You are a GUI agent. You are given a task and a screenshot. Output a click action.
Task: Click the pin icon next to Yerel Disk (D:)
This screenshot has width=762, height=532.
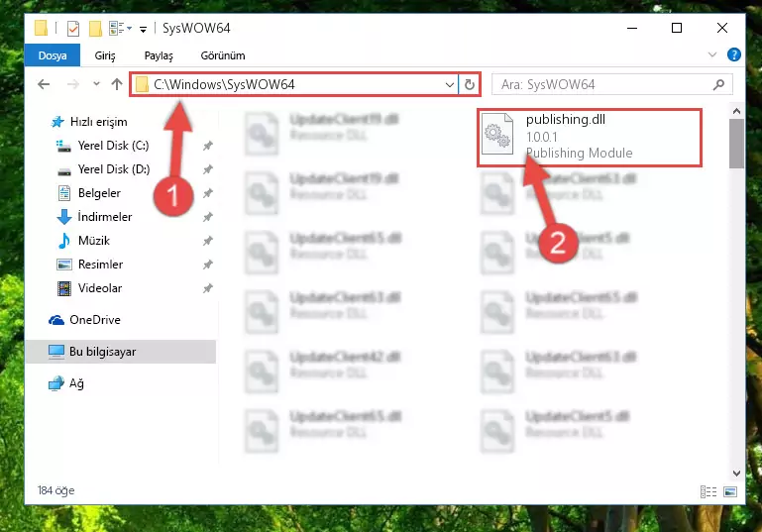click(208, 169)
